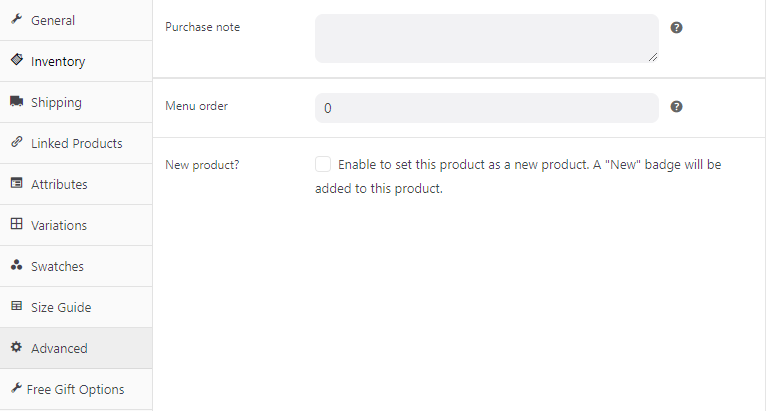Click the Swatches dots icon
772x411 pixels.
tap(16, 266)
